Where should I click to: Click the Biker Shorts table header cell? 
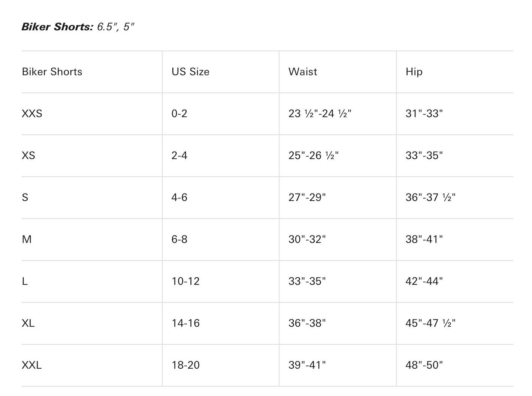click(x=52, y=72)
